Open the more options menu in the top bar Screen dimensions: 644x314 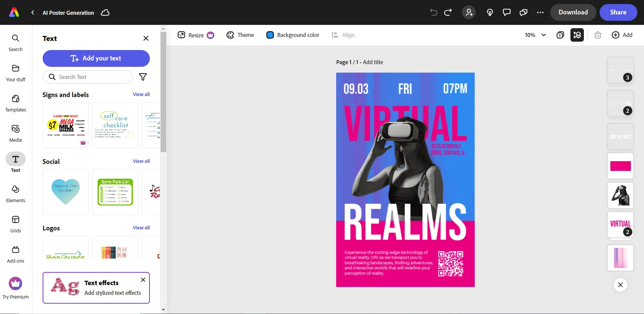pyautogui.click(x=540, y=12)
